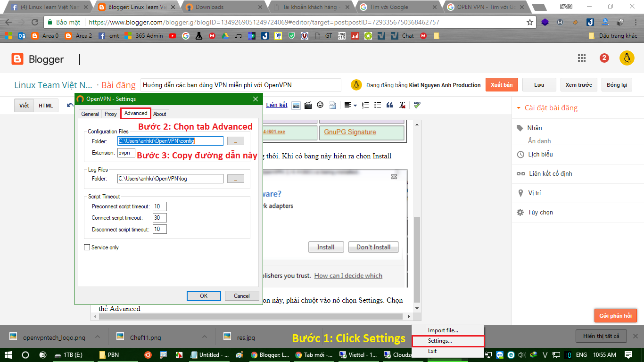This screenshot has width=644, height=362.
Task: Expand the Liên kết cố định section
Action: 551,173
